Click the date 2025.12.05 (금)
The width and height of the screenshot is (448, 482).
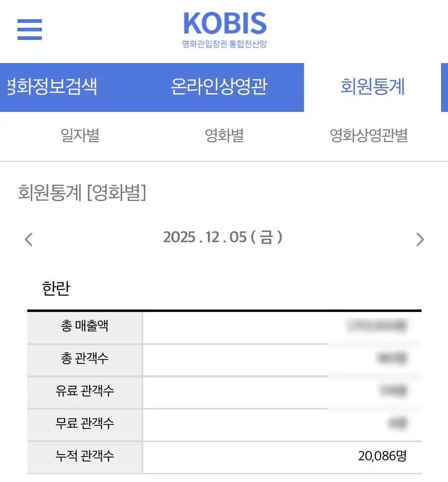223,237
